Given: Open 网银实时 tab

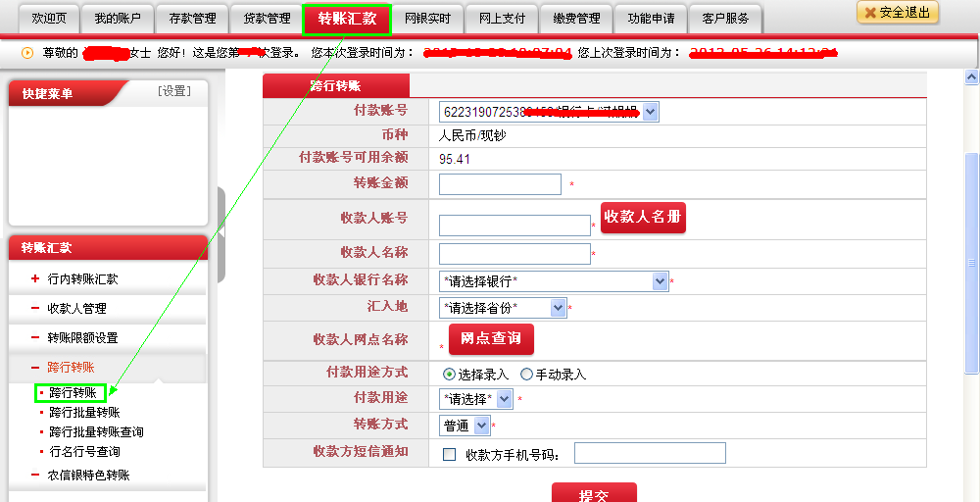Looking at the screenshot, I should [427, 19].
